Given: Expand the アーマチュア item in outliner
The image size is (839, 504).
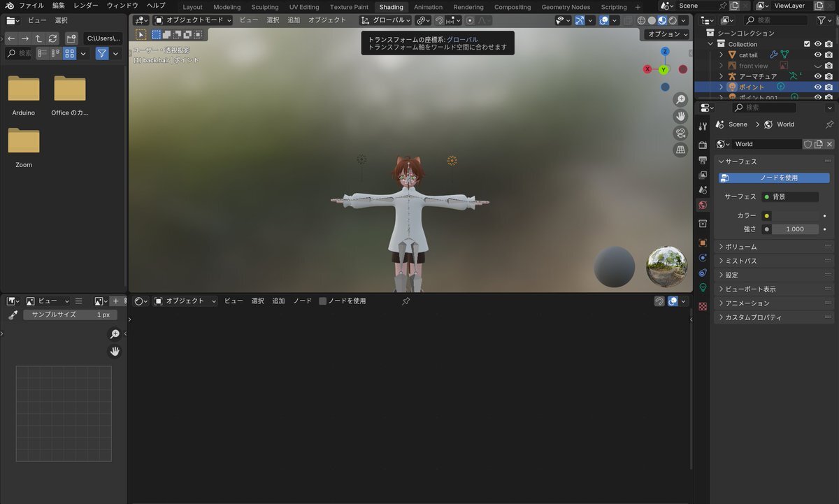Looking at the screenshot, I should click(722, 75).
